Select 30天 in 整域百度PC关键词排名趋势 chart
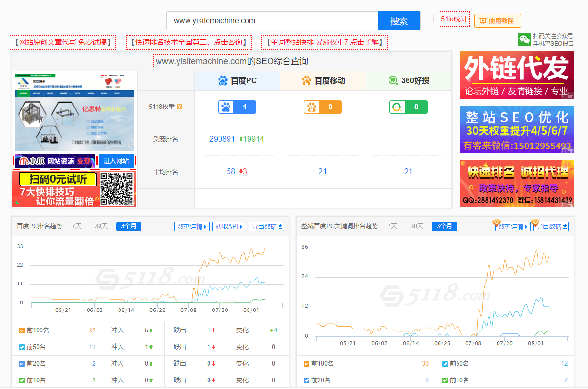588x389 pixels. (x=417, y=226)
